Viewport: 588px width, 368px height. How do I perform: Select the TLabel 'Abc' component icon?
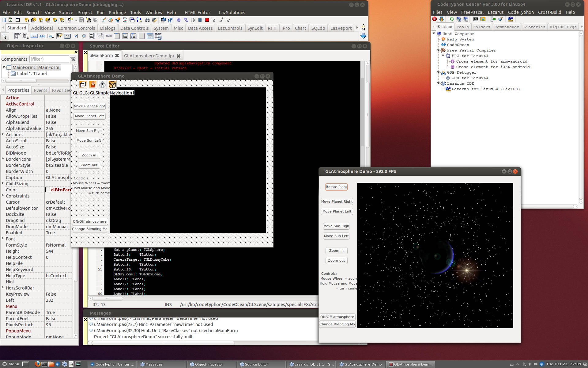(42, 36)
